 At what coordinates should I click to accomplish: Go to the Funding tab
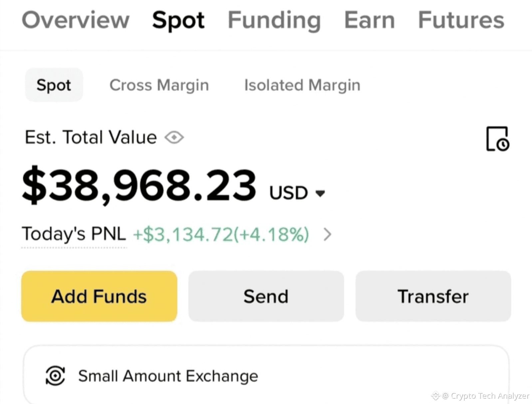(274, 21)
